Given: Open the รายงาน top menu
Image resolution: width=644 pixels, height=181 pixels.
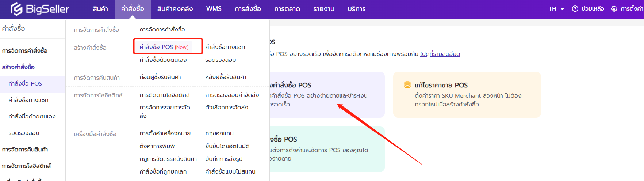Looking at the screenshot, I should click(x=323, y=9).
